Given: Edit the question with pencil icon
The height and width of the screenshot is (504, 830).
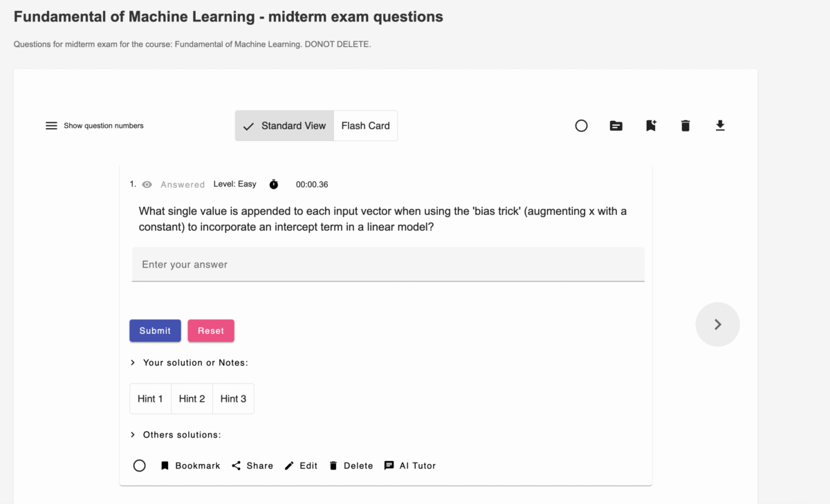Looking at the screenshot, I should tap(301, 466).
